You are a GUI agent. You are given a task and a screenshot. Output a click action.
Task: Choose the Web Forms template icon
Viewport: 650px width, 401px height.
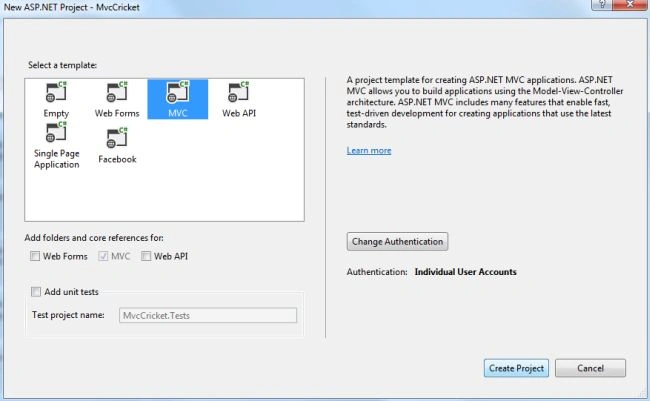117,92
